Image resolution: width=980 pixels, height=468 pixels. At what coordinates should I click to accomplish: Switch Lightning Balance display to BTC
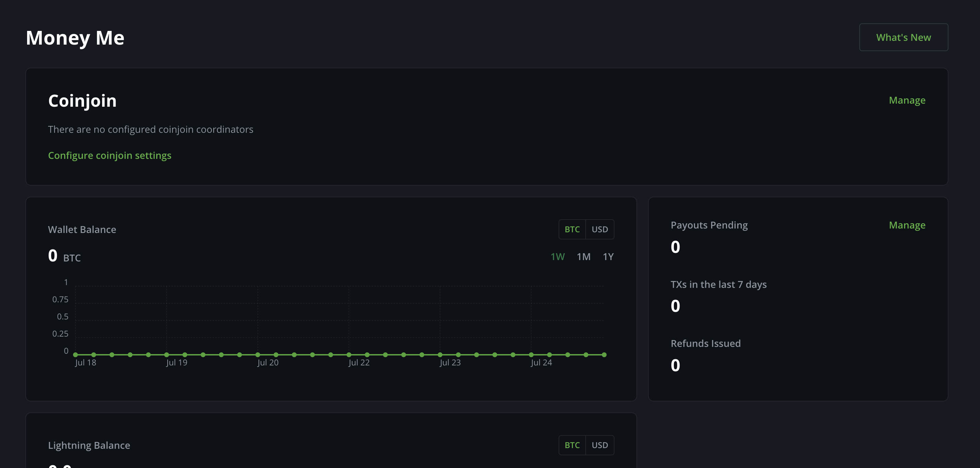click(572, 445)
